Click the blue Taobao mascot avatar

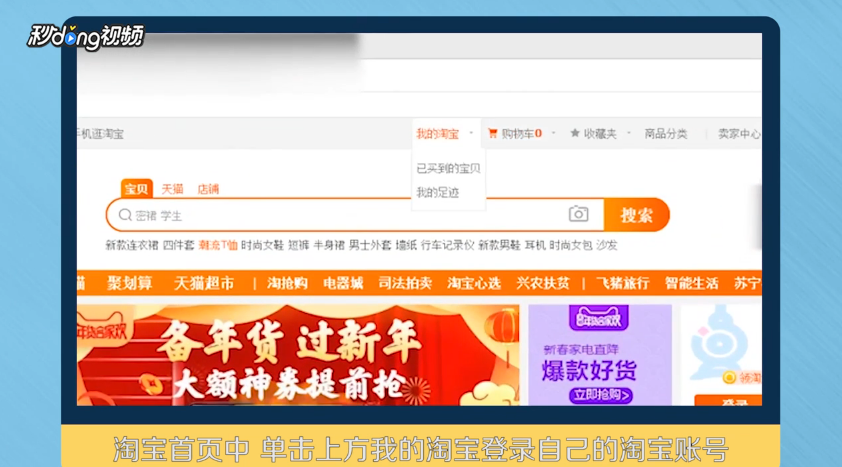coord(717,344)
